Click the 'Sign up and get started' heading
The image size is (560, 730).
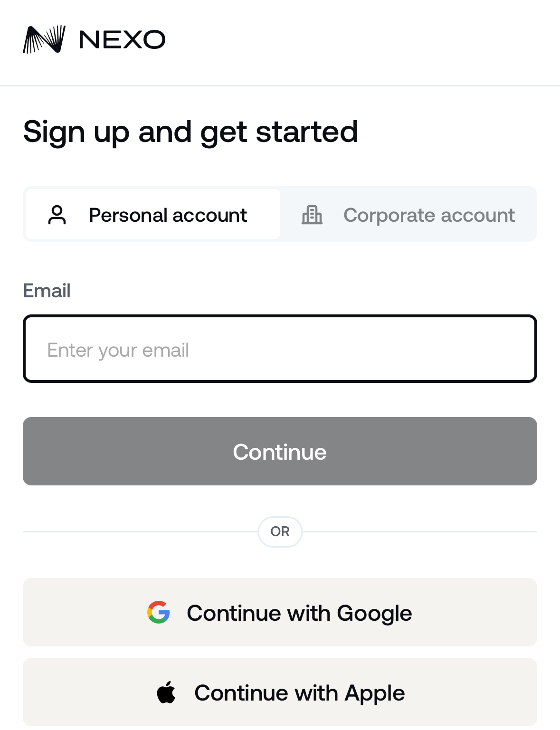point(190,132)
